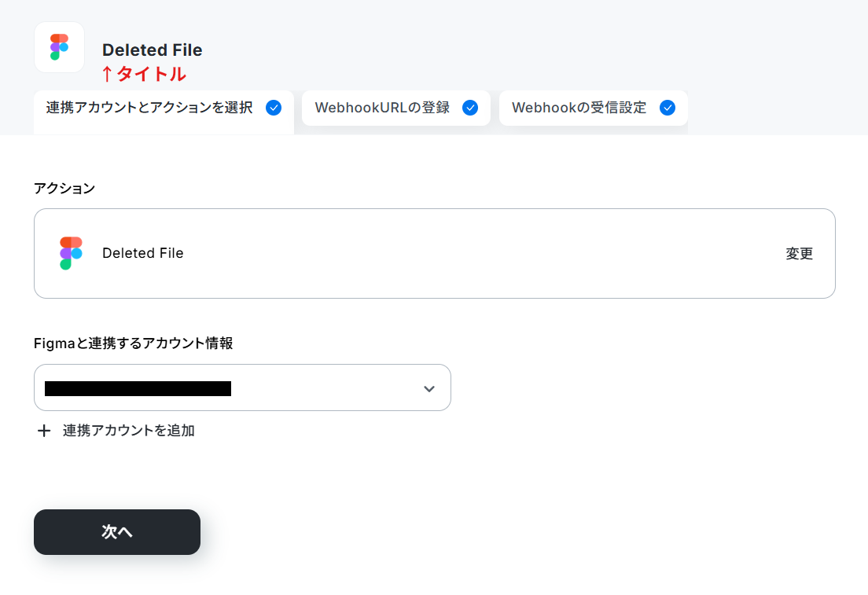Image resolution: width=868 pixels, height=595 pixels.
Task: Click checkmark badge on Webhookの受信設定
Action: (667, 108)
